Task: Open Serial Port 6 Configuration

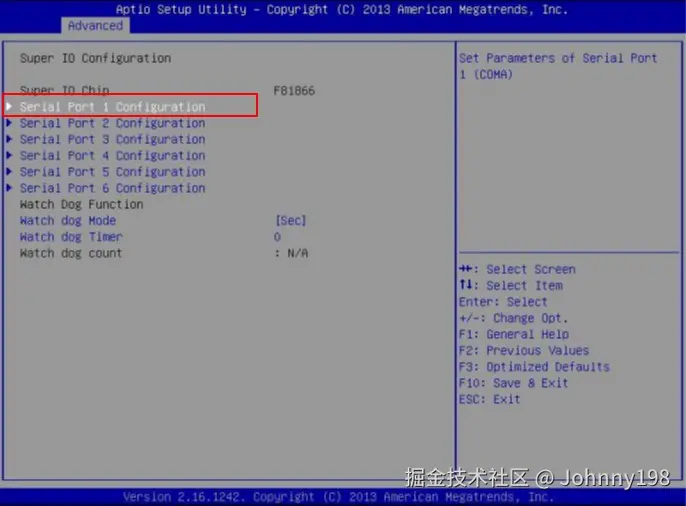Action: point(112,188)
